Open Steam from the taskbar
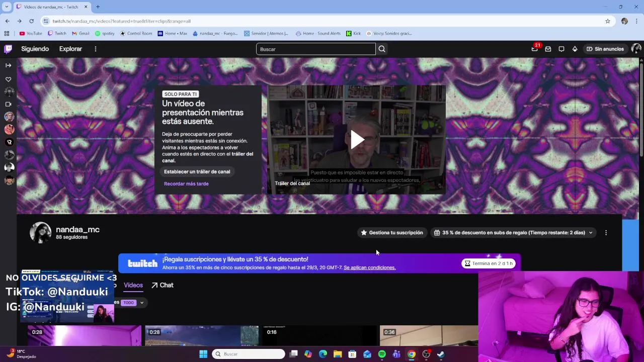Image resolution: width=644 pixels, height=362 pixels. [x=441, y=354]
